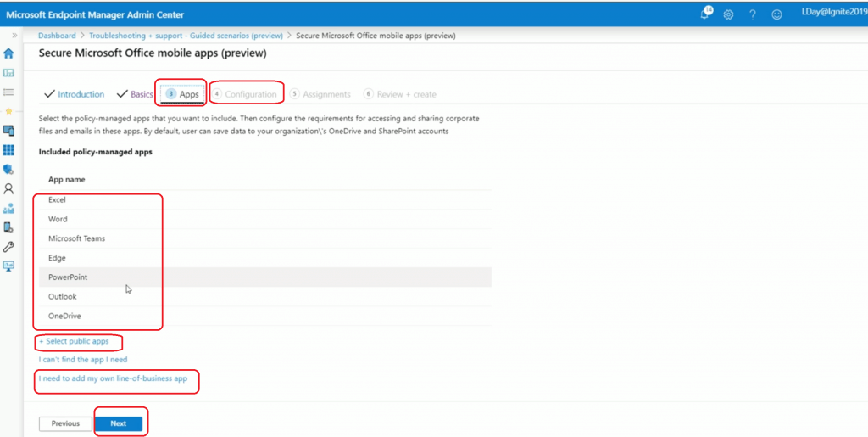Click + Select public apps link
The image size is (868, 437).
click(x=74, y=341)
